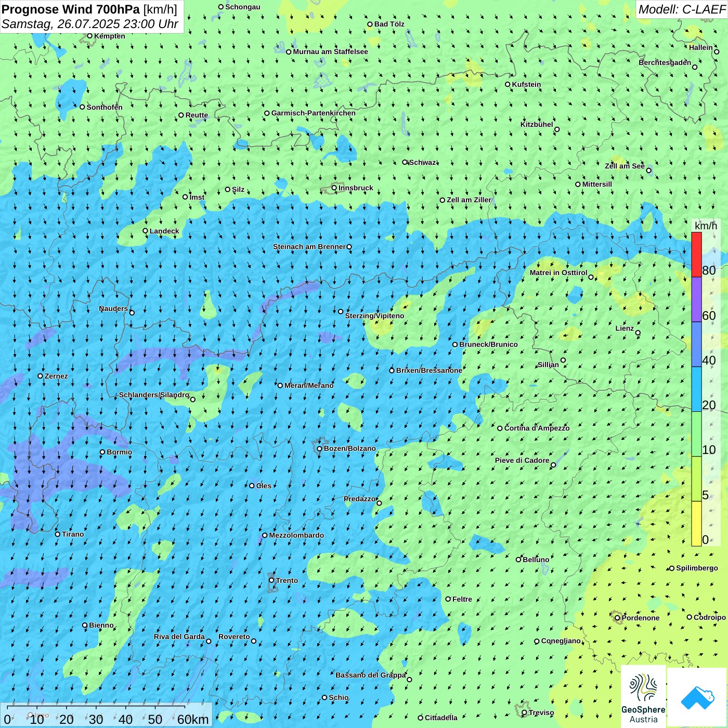The width and height of the screenshot is (728, 728).
Task: Click the date 'Samstag, 26.07.2025 23:00 Uhr'
Action: [90, 24]
